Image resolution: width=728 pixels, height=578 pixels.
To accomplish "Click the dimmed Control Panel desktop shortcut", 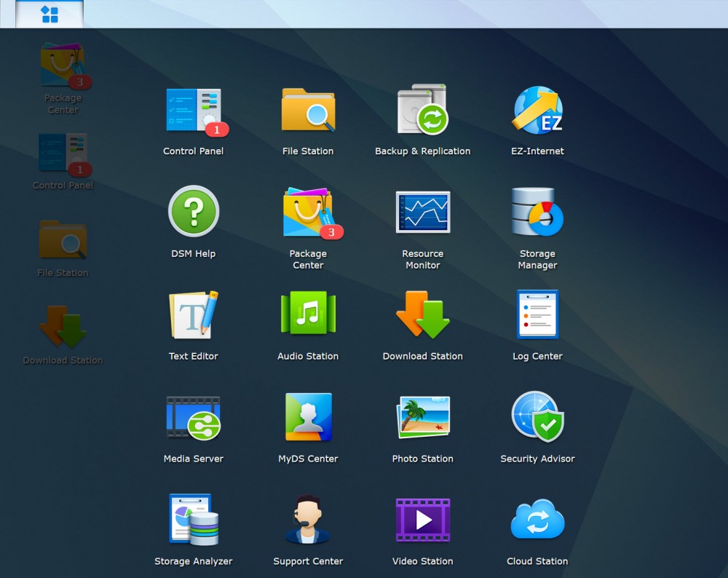I will pyautogui.click(x=63, y=162).
